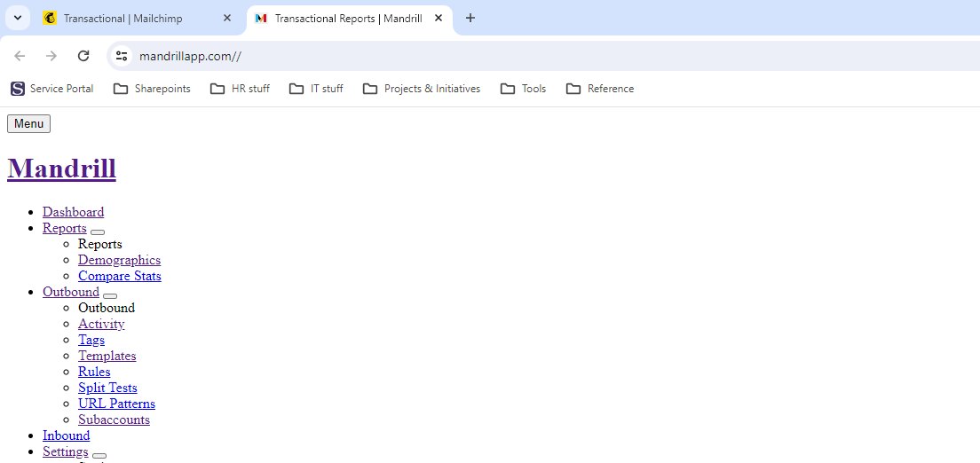The width and height of the screenshot is (980, 463).
Task: Open the Demographics link
Action: tap(119, 260)
